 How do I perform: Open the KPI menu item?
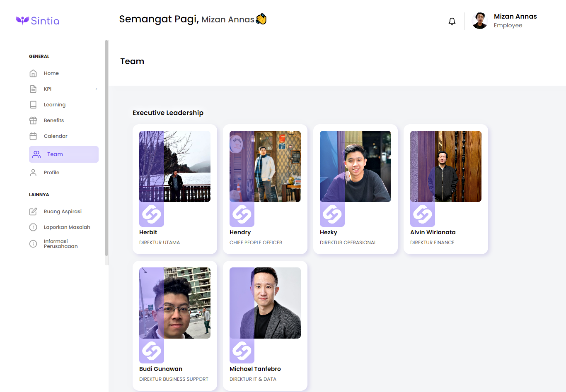pos(48,89)
